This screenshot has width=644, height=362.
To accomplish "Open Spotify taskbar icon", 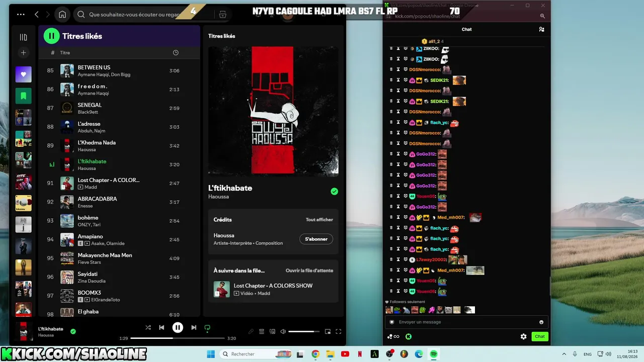I will [434, 354].
